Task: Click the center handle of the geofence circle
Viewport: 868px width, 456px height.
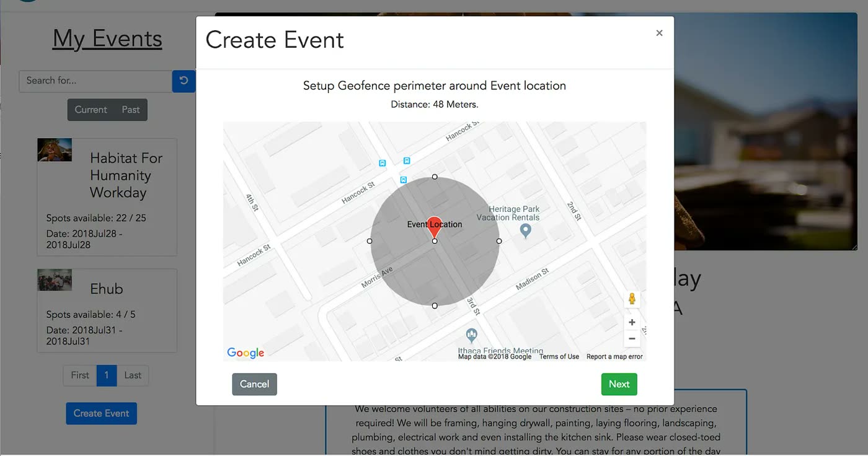Action: click(435, 241)
